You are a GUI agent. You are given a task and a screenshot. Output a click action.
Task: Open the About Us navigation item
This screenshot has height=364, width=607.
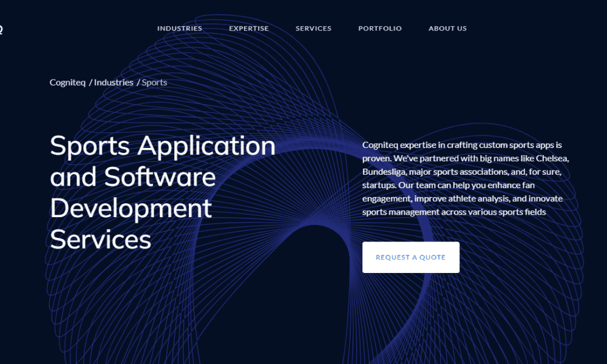[447, 29]
